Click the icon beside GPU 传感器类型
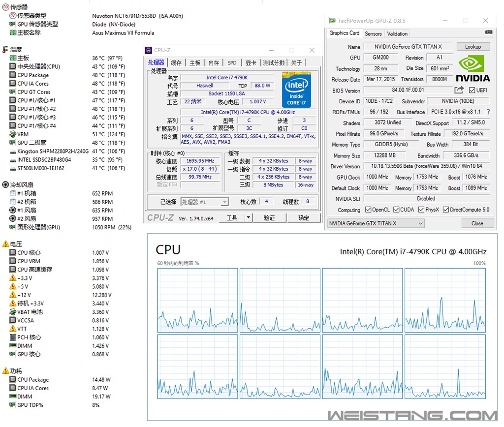504x427 pixels. [13, 24]
